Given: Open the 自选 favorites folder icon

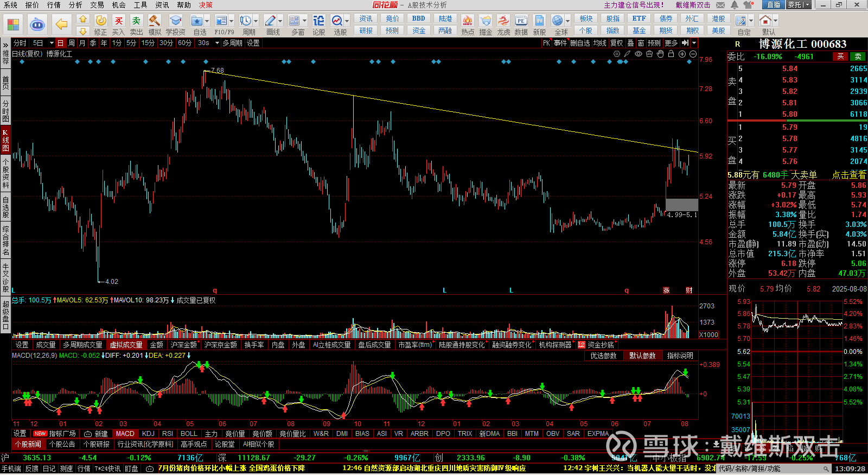Looking at the screenshot, I should pyautogui.click(x=196, y=21).
